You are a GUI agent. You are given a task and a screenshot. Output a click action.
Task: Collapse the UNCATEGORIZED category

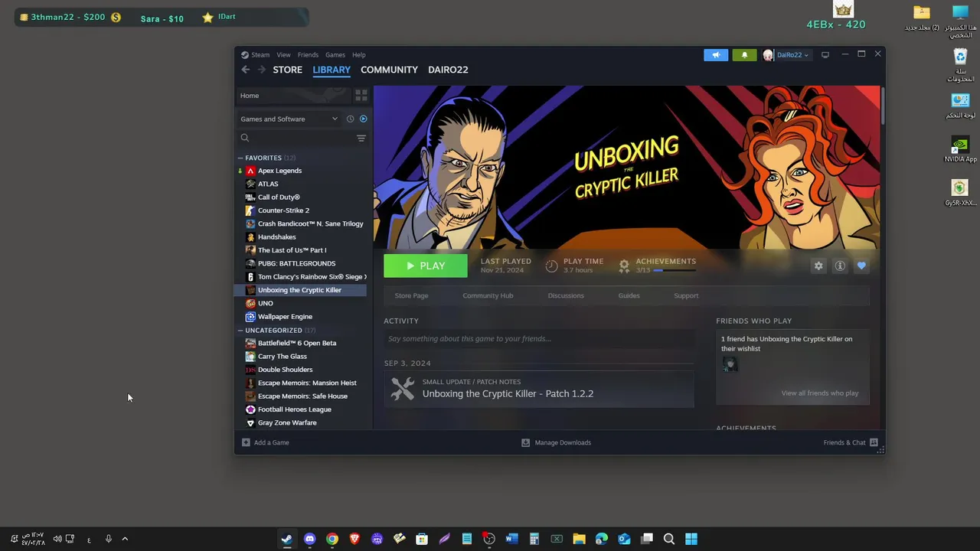pyautogui.click(x=240, y=331)
